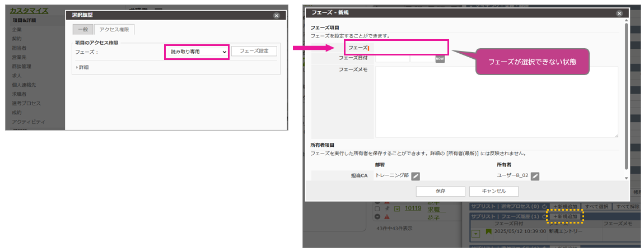Switch to the 一般 tab
Screen dimensions: 644x251
pos(82,30)
